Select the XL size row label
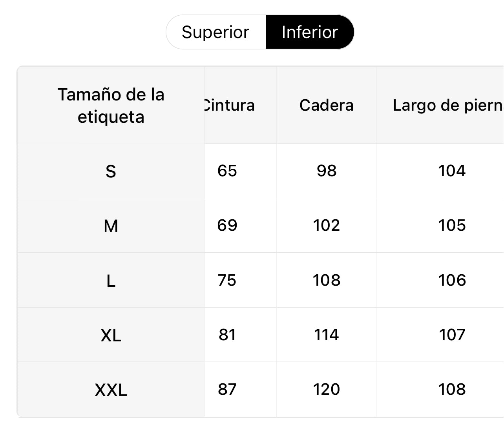504x423 pixels. click(111, 335)
